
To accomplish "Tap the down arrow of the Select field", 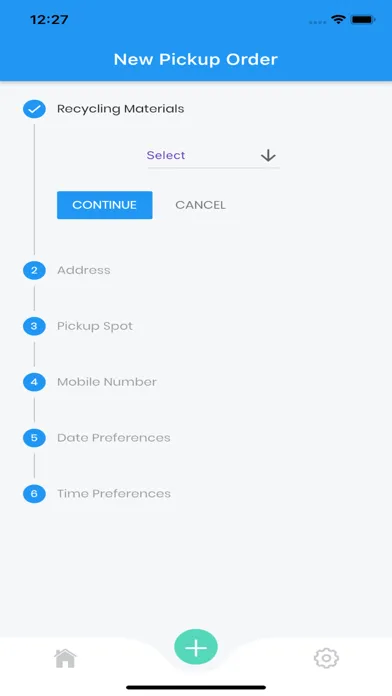I will pyautogui.click(x=268, y=155).
